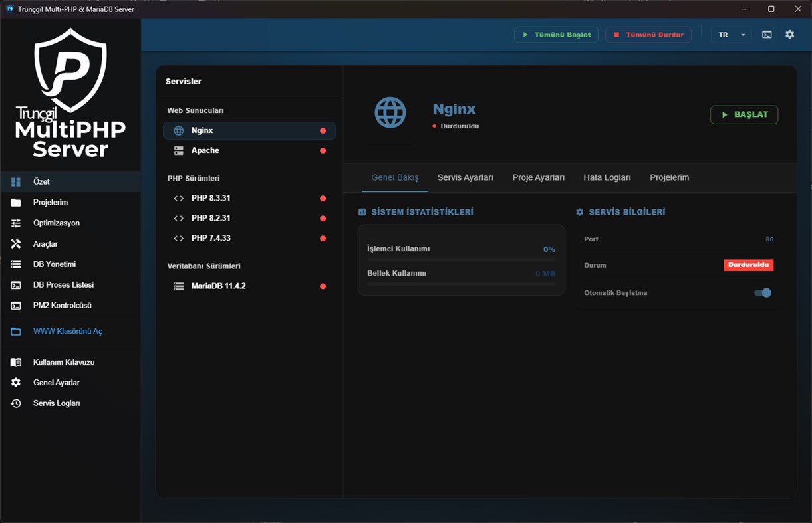Click the code icon beside PHP 8.3.31

178,199
